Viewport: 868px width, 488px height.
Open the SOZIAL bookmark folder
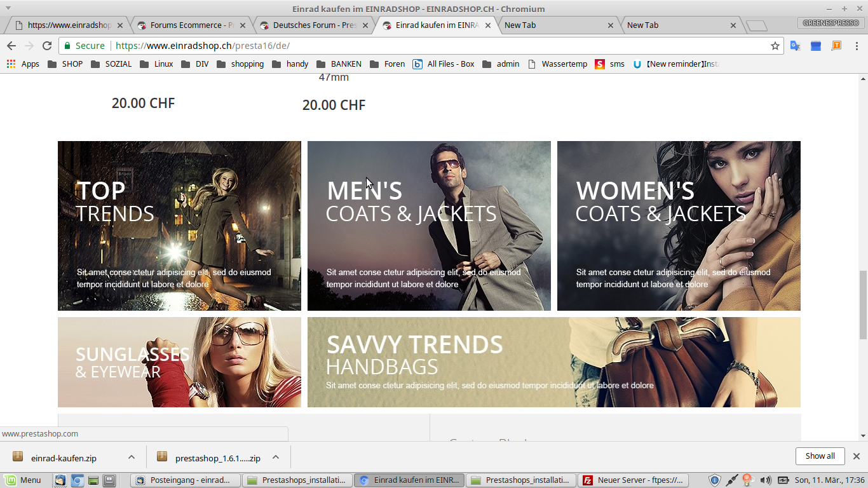pyautogui.click(x=111, y=64)
